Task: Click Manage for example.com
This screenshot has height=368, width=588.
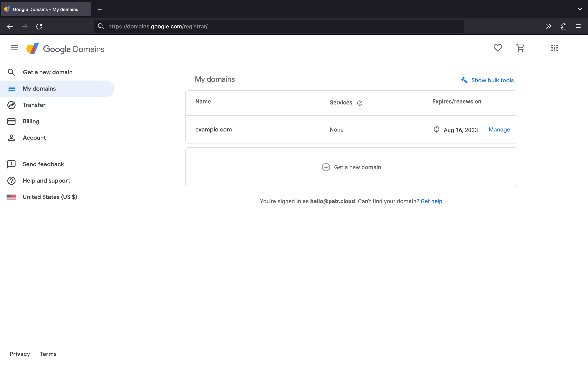Action: point(499,129)
